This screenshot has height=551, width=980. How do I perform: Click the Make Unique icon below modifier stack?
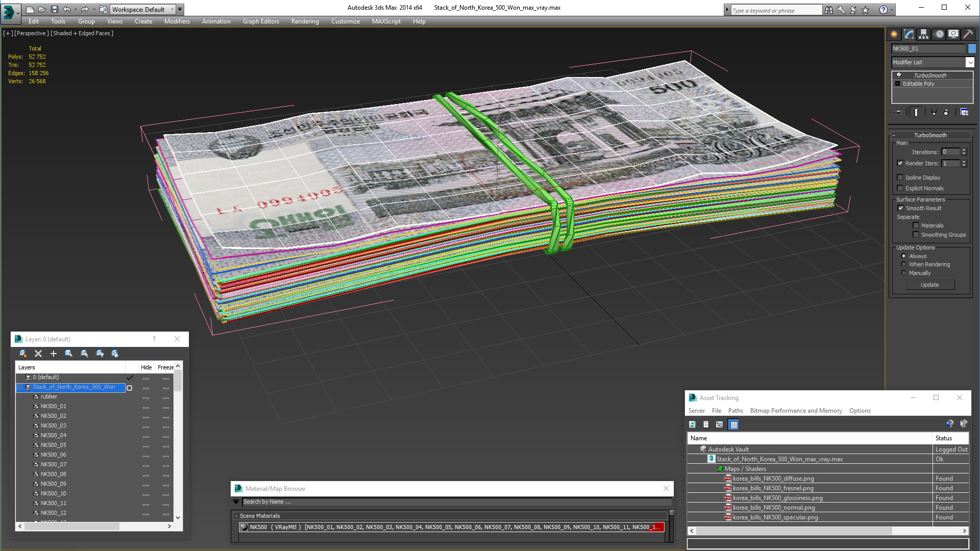pyautogui.click(x=934, y=112)
